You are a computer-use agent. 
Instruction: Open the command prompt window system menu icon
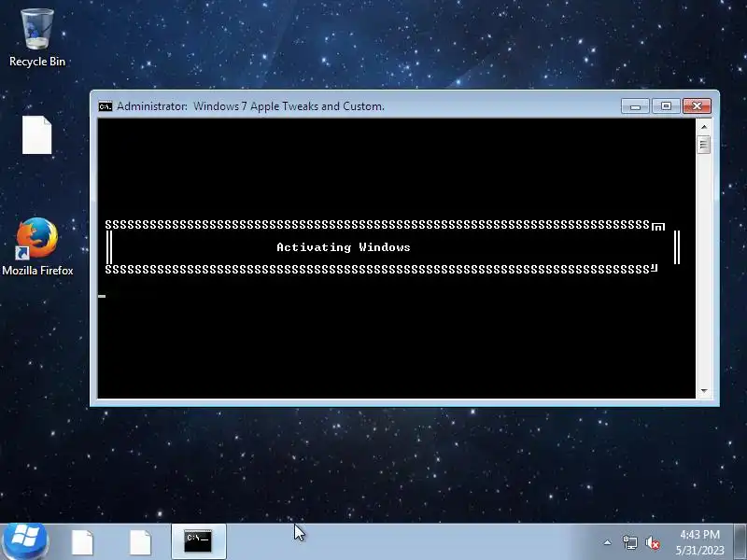click(x=106, y=106)
